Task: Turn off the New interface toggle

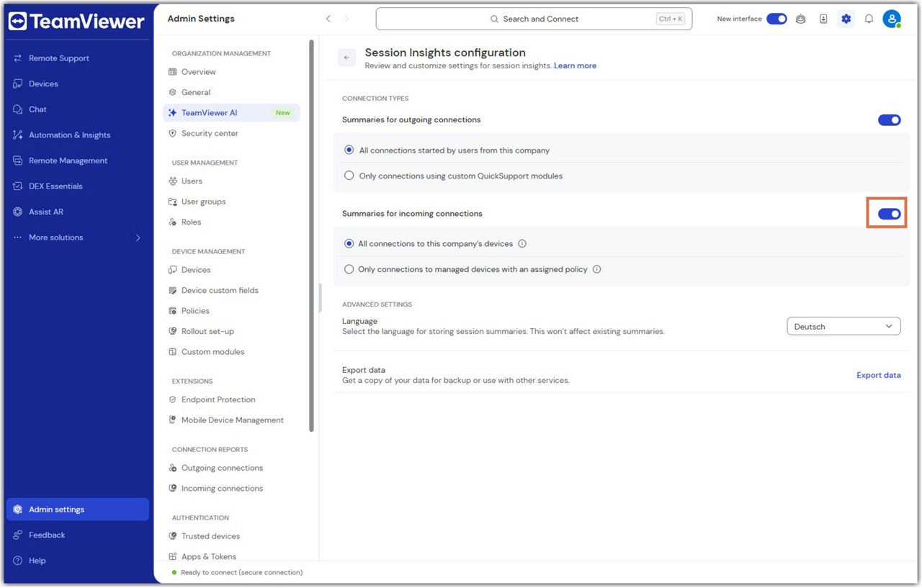Action: 776,19
